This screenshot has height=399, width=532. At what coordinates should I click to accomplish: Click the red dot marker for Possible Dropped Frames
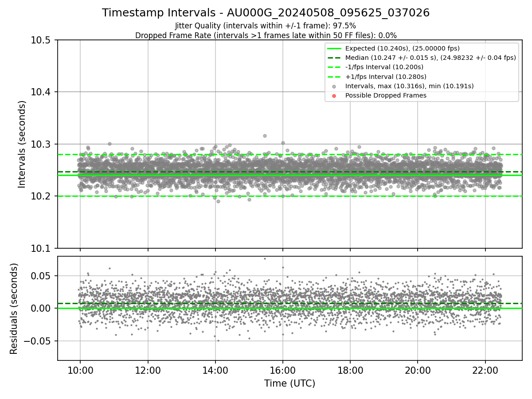(x=334, y=96)
